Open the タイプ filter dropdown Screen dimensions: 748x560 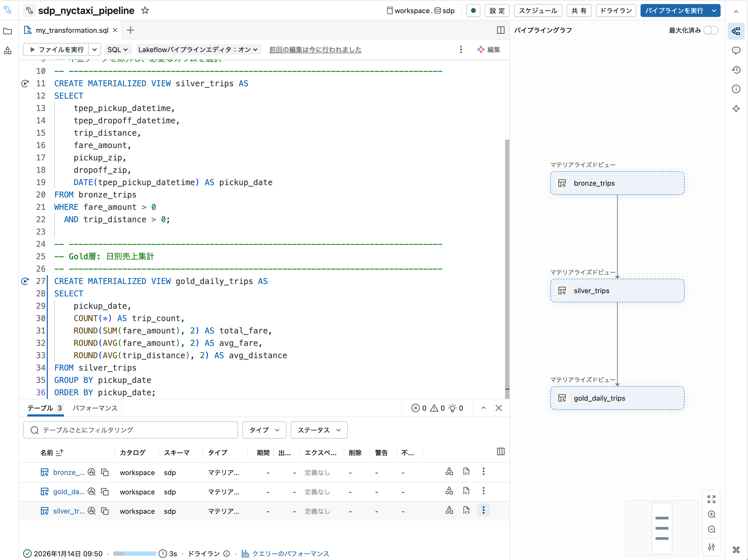(264, 430)
